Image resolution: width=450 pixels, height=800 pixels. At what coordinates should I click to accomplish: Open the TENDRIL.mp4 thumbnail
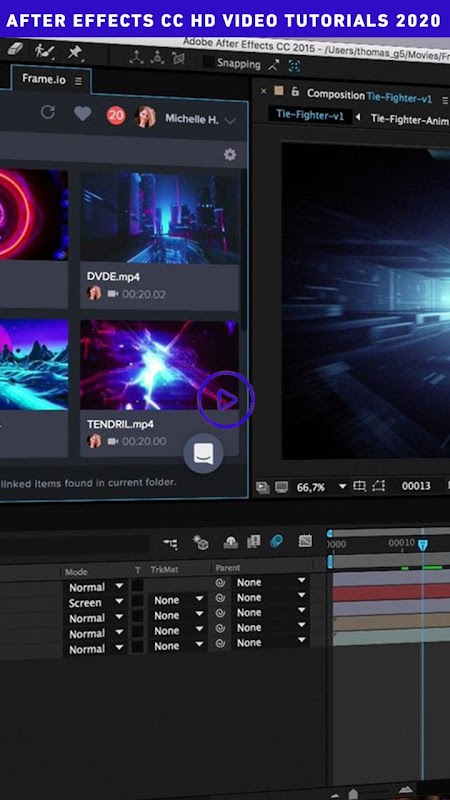coord(159,365)
